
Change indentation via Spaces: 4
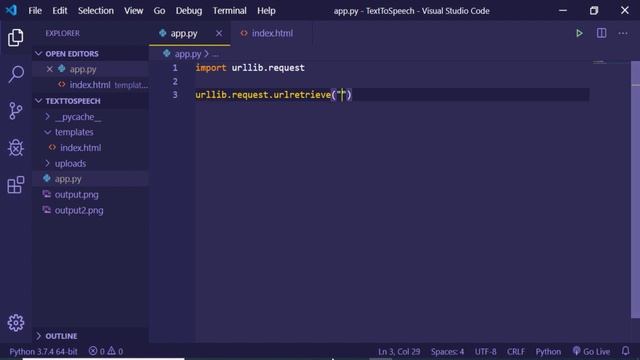[447, 351]
